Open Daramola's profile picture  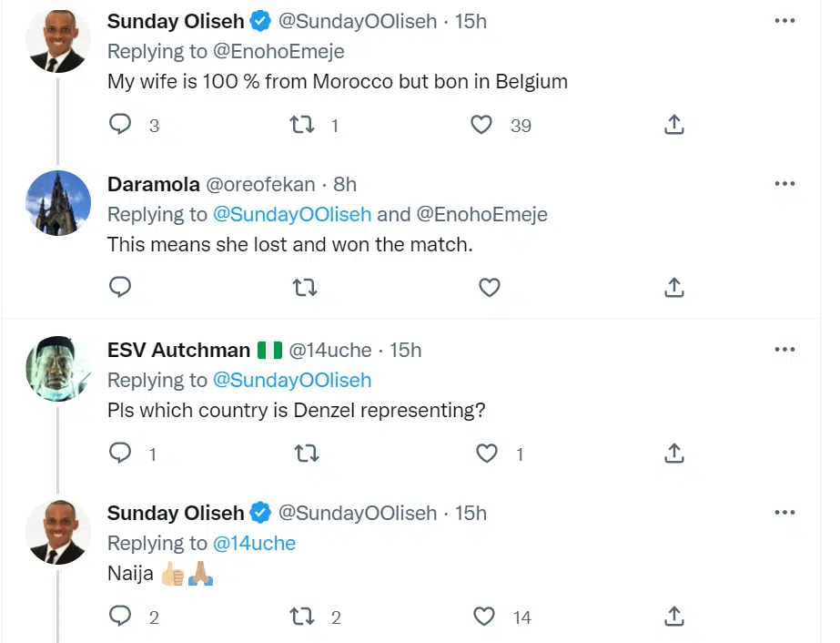coord(57,203)
